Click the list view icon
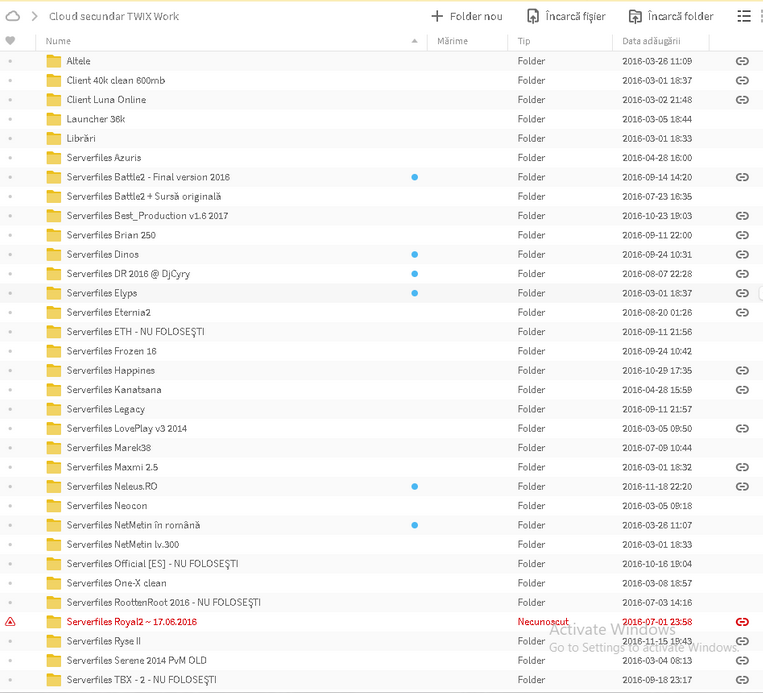Image resolution: width=763 pixels, height=693 pixels. [x=743, y=16]
